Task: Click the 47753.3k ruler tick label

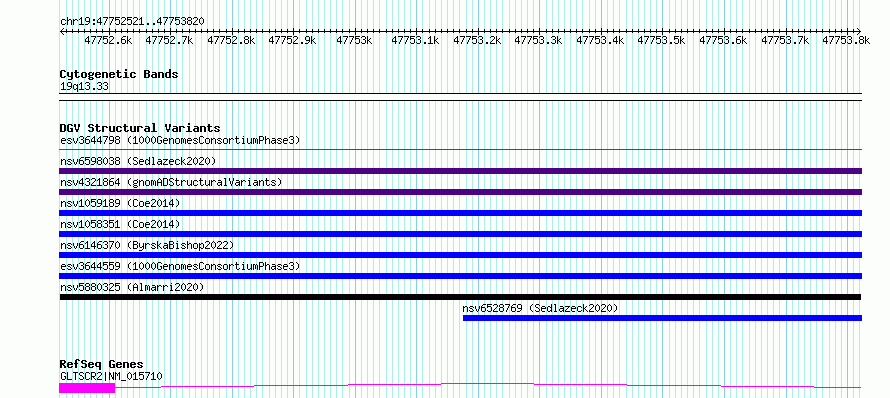Action: pyautogui.click(x=539, y=40)
